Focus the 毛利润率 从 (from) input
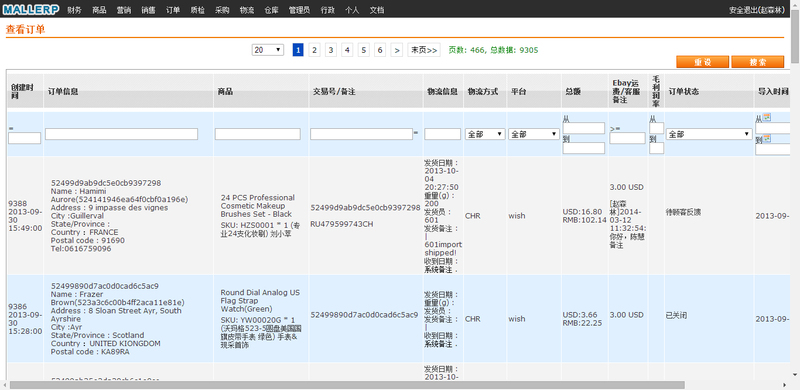Image resolution: width=800 pixels, height=390 pixels. click(657, 128)
